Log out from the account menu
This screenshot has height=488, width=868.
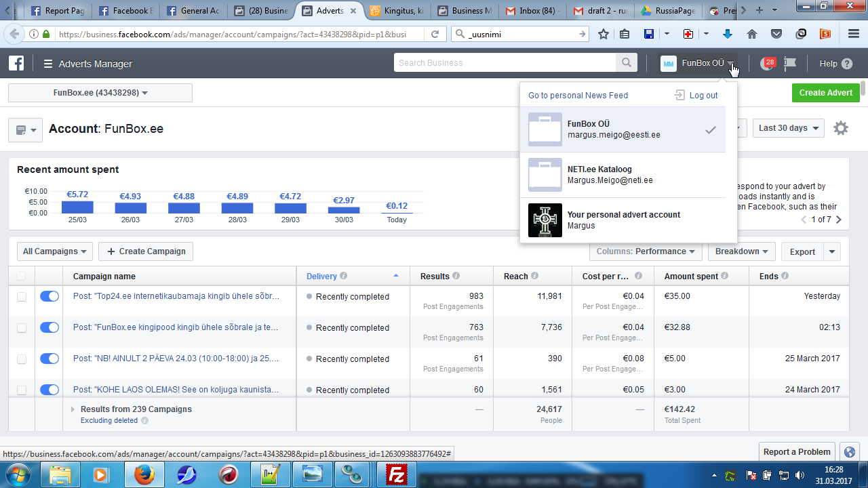tap(696, 96)
